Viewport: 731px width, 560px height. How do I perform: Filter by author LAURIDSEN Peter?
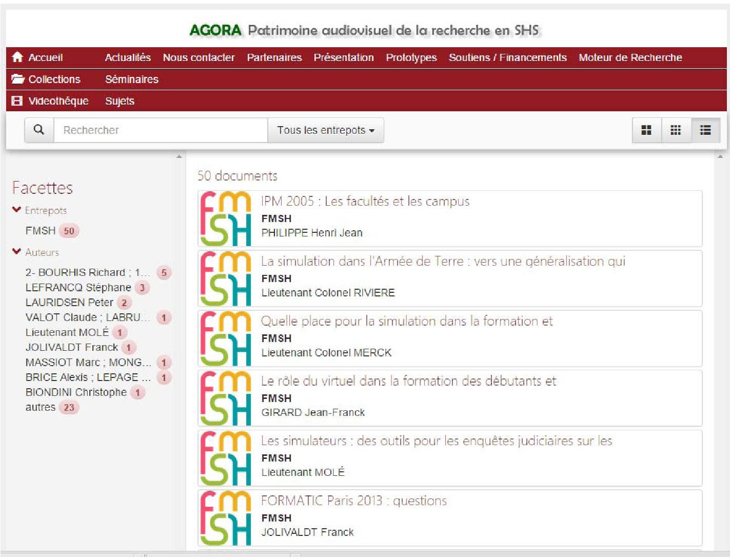pos(69,303)
